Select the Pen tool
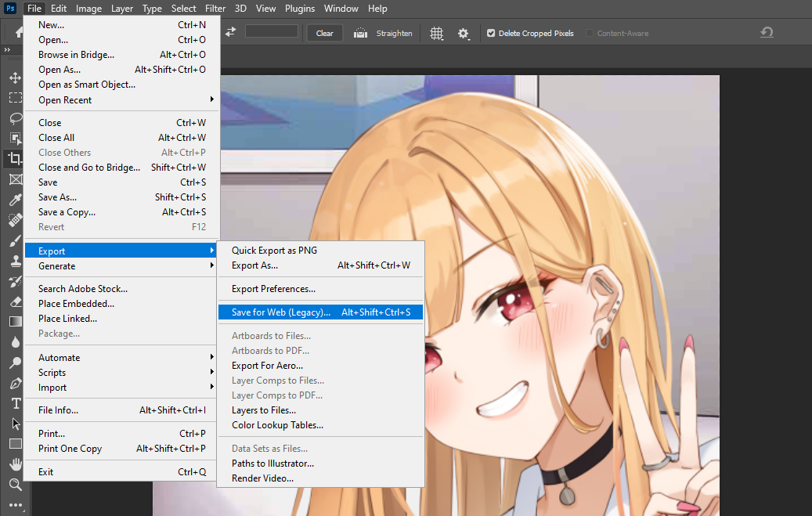This screenshot has height=516, width=812. pyautogui.click(x=15, y=384)
